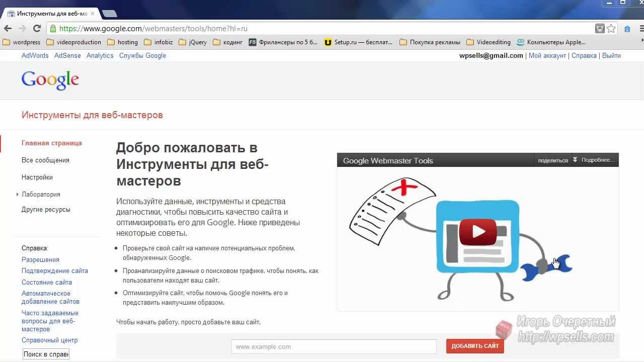Open the Фрилансеры по 5 б... bookmark

click(x=283, y=42)
